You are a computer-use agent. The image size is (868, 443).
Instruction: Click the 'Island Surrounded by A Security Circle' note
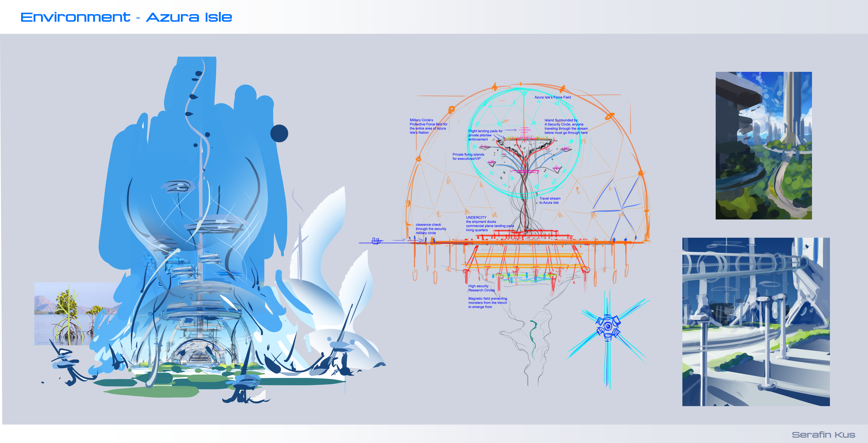(x=566, y=126)
